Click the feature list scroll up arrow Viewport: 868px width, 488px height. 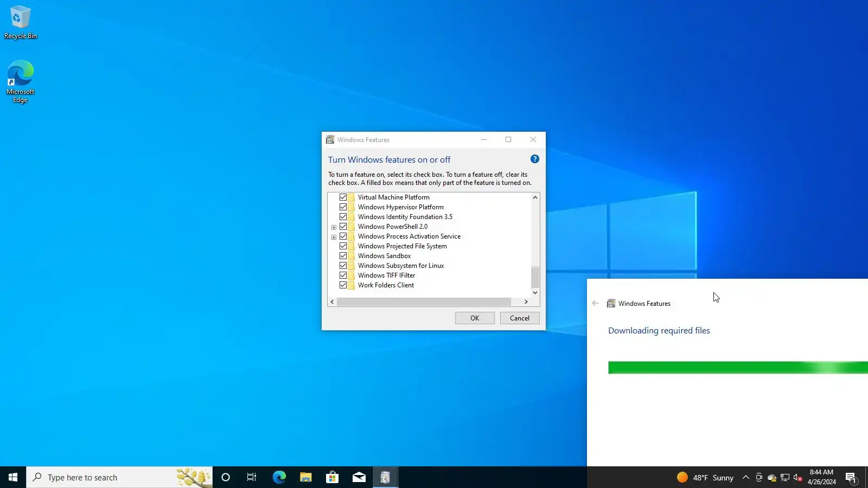(535, 197)
